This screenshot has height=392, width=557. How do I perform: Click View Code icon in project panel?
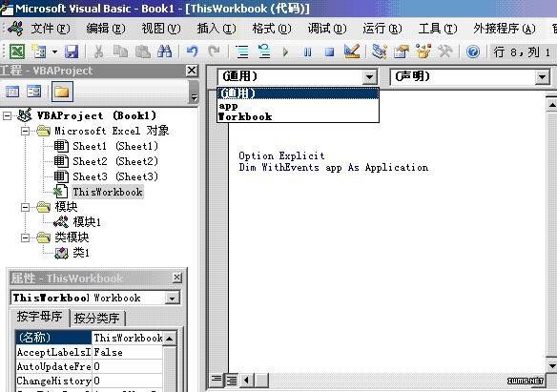[12, 92]
